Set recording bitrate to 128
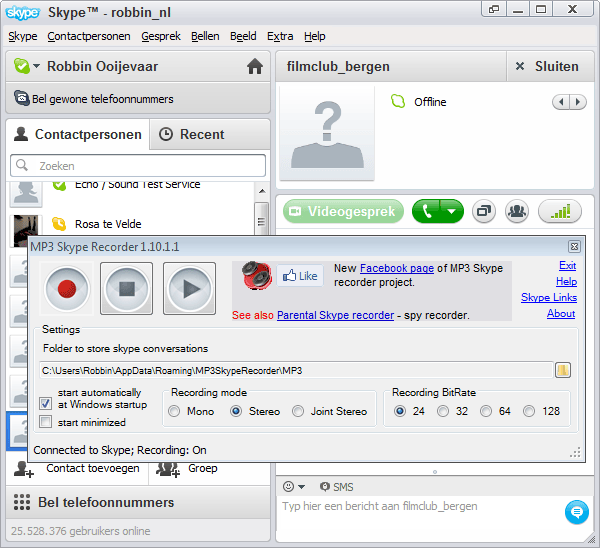 click(529, 411)
